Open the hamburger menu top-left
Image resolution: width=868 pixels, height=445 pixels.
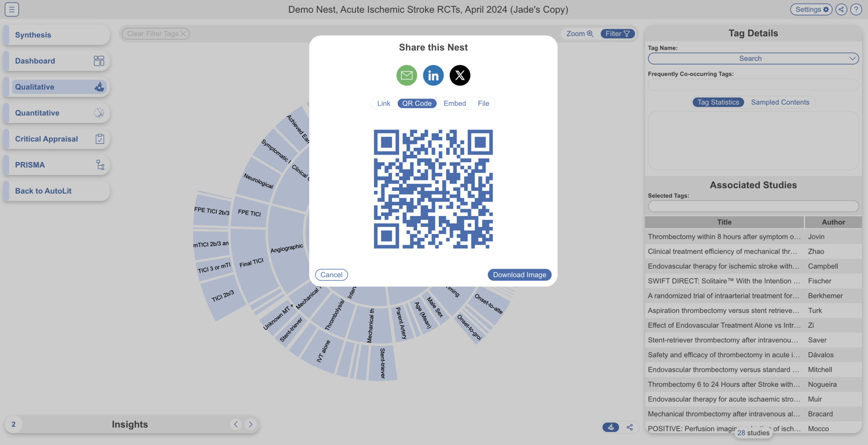[11, 9]
